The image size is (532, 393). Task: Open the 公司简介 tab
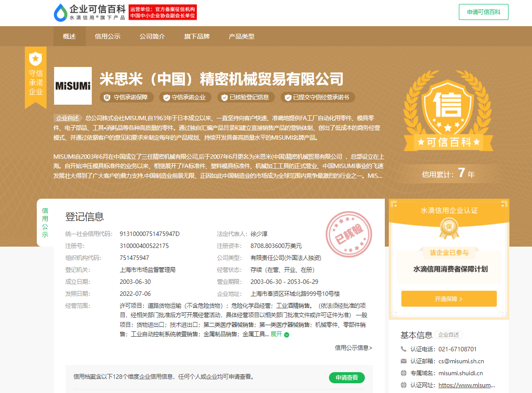click(x=153, y=36)
